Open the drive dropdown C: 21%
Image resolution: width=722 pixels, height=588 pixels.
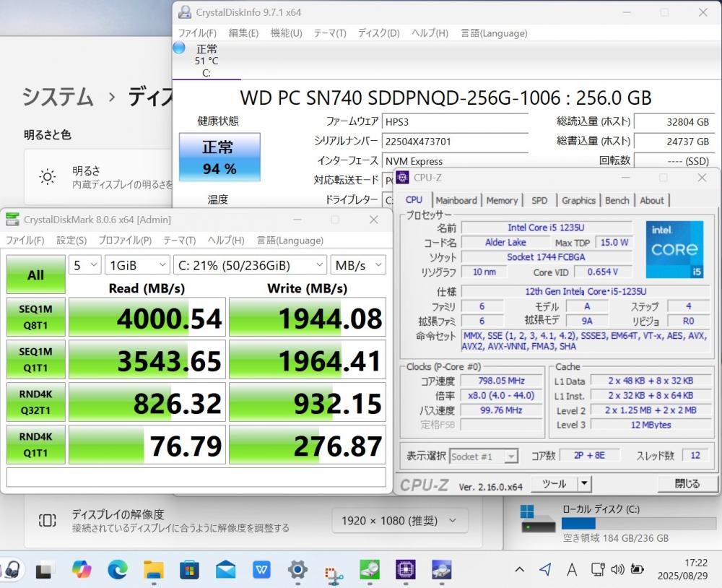[250, 265]
